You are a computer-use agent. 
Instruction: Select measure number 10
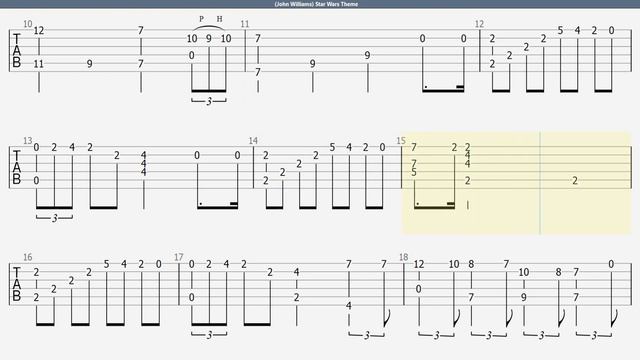[28, 24]
